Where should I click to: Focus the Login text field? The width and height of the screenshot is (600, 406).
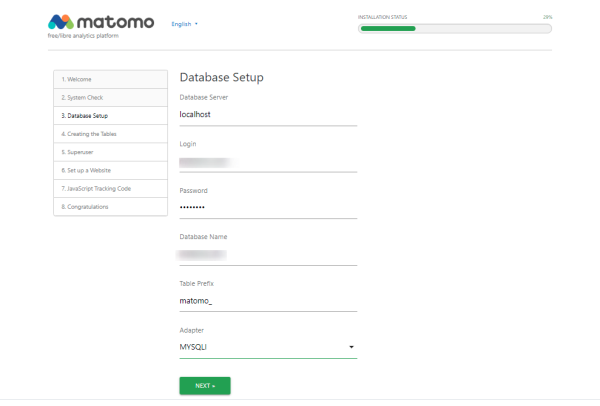pos(267,161)
